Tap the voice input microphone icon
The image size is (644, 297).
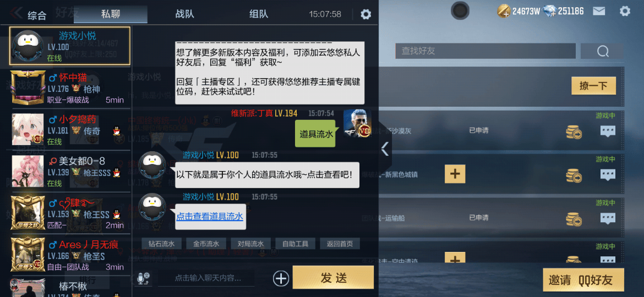[x=144, y=278]
